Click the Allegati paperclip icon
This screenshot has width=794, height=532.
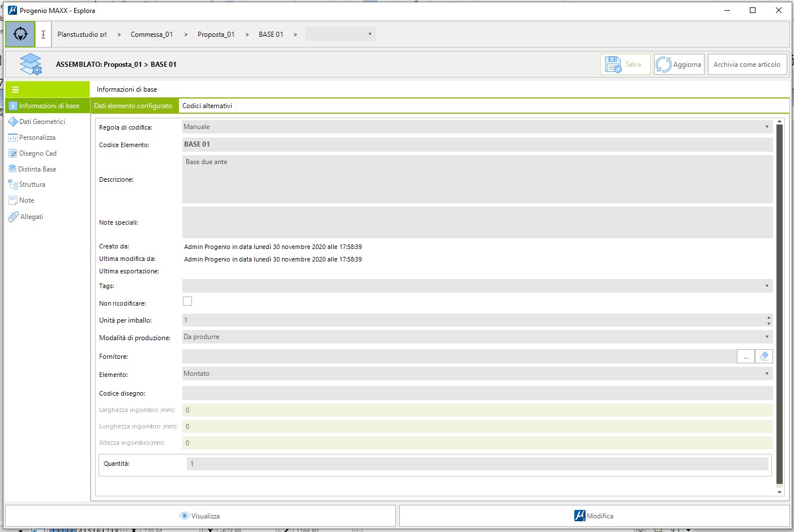click(x=14, y=217)
